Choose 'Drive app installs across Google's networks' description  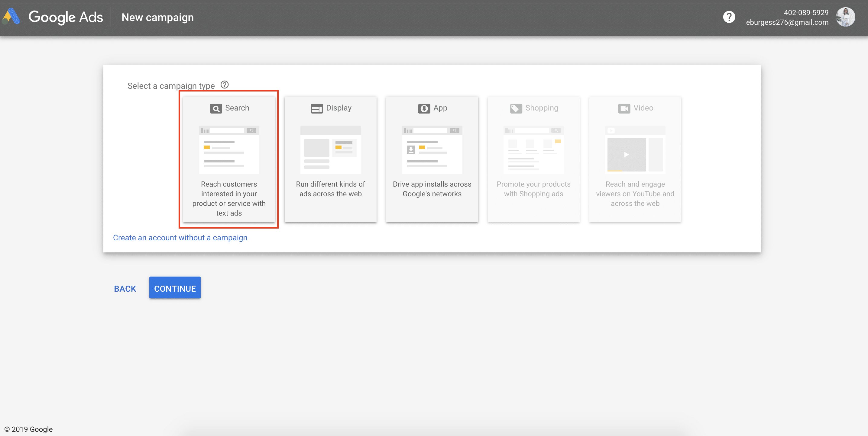[432, 189]
